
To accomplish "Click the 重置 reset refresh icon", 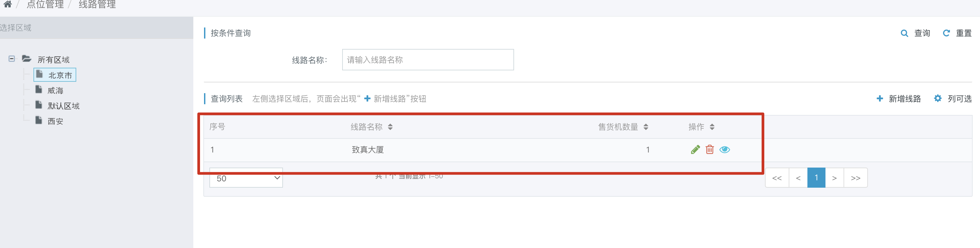I will click(x=946, y=34).
